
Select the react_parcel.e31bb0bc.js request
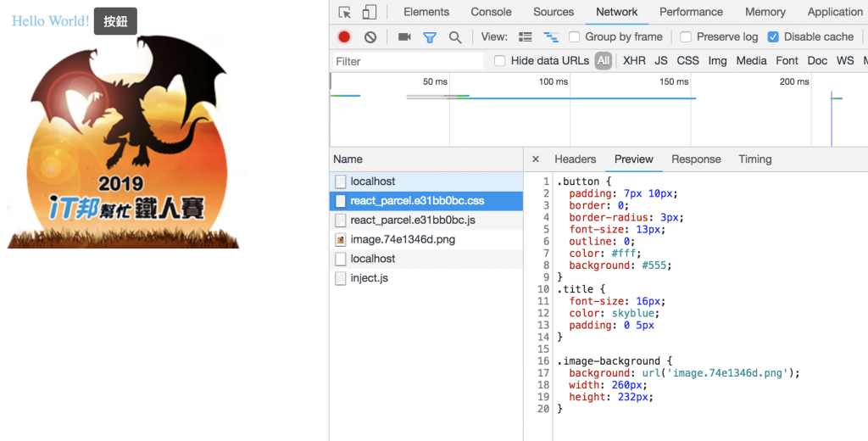coord(426,220)
